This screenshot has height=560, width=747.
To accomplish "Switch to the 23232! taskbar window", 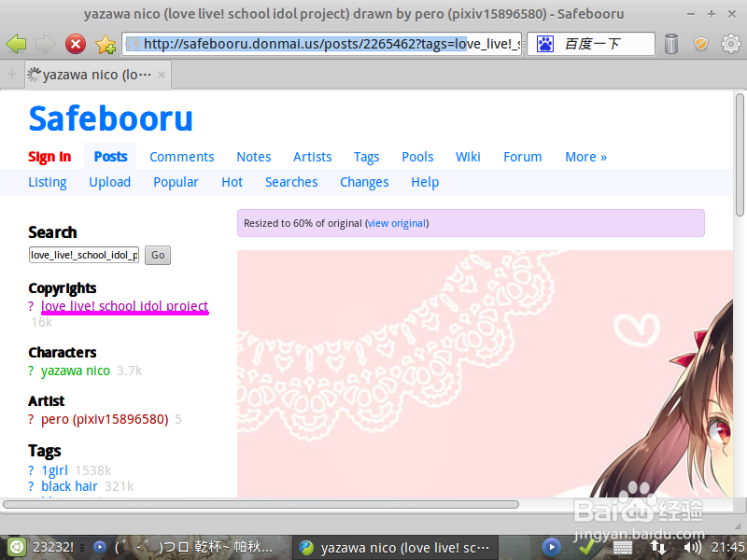I will point(53,547).
